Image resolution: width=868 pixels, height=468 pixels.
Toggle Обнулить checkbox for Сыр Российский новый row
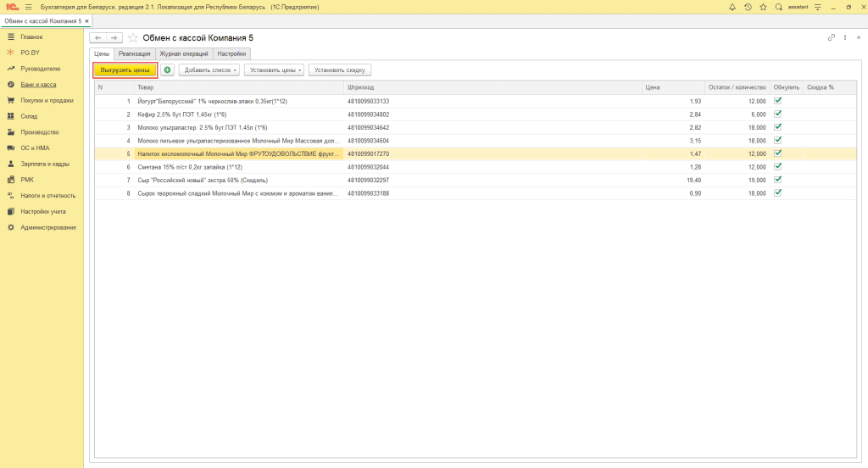pyautogui.click(x=778, y=180)
